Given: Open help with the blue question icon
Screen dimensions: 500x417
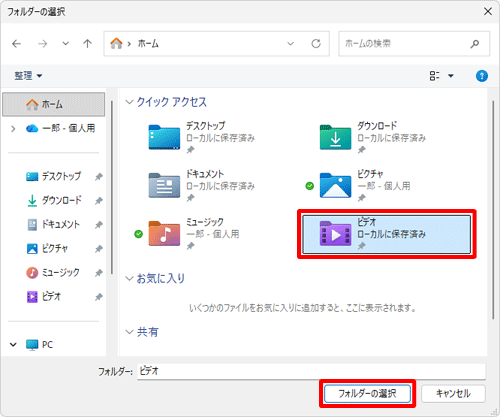Looking at the screenshot, I should pyautogui.click(x=482, y=76).
